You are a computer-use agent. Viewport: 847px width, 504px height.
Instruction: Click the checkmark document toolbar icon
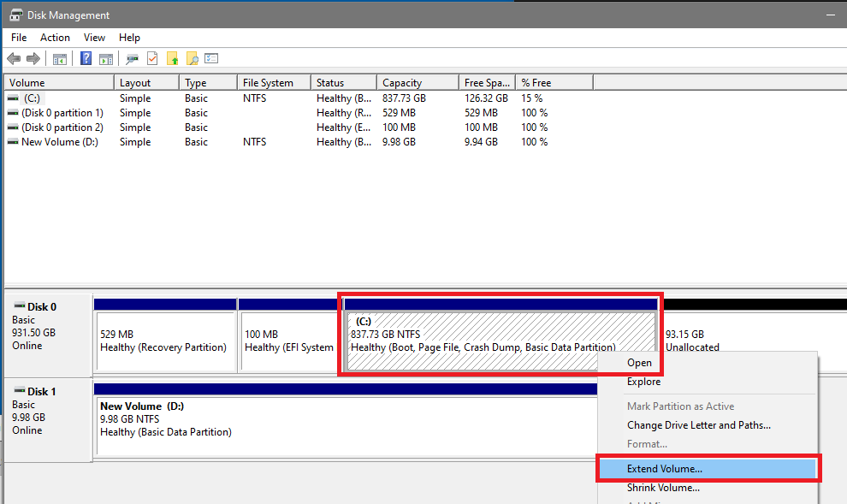152,58
